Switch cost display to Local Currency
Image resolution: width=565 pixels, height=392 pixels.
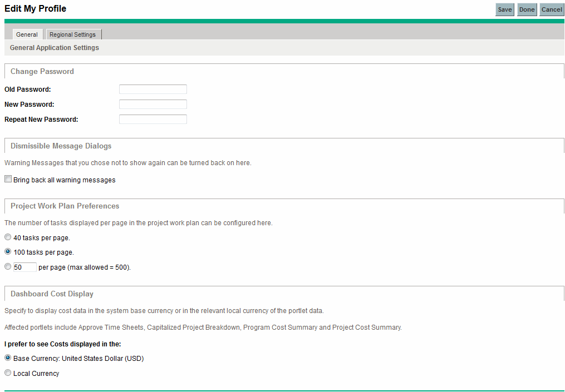pyautogui.click(x=8, y=373)
